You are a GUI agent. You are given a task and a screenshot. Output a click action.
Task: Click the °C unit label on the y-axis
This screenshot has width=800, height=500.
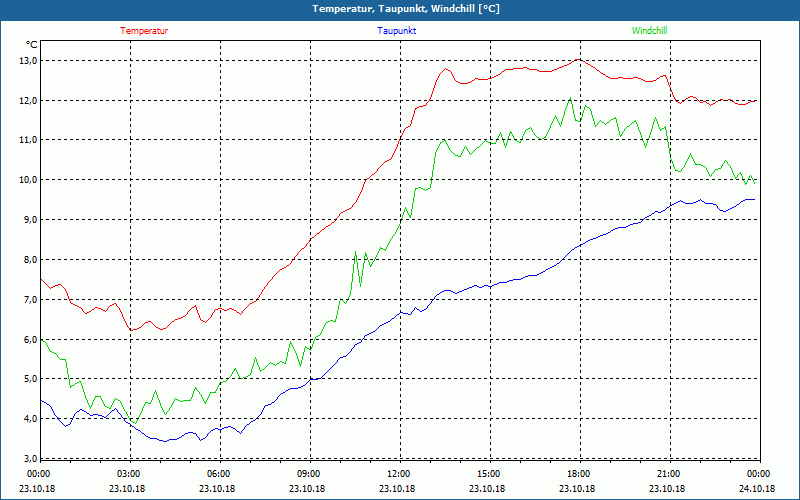click(x=31, y=45)
